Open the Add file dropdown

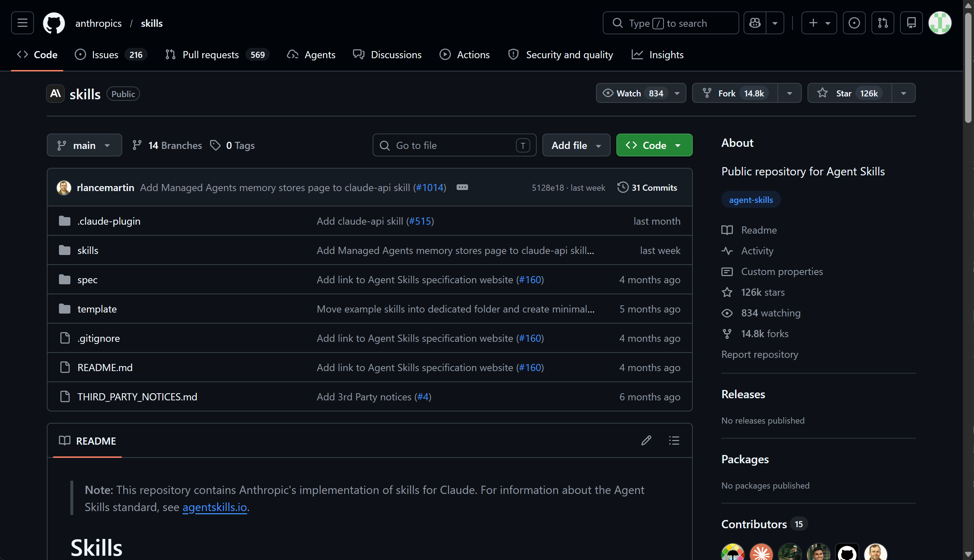576,145
